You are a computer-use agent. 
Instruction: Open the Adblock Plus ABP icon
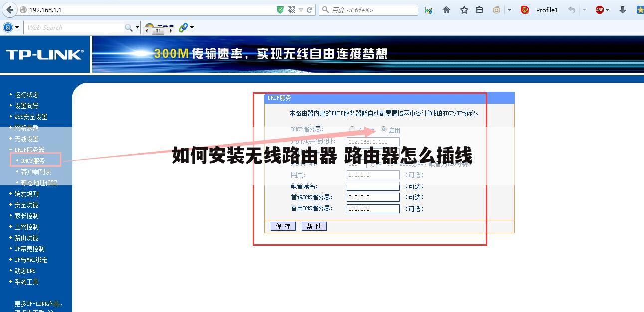coord(599,10)
